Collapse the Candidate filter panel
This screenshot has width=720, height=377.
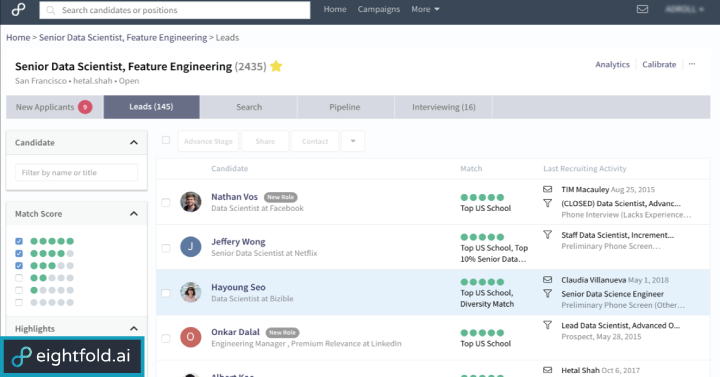point(134,142)
